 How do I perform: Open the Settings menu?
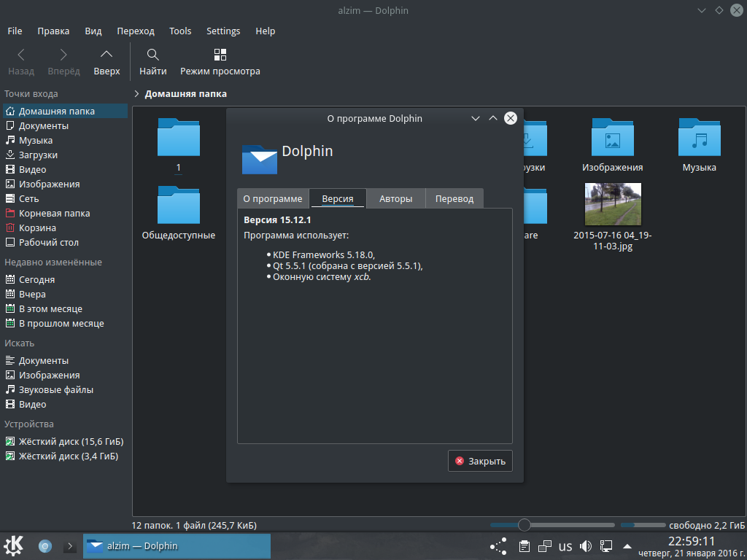pyautogui.click(x=223, y=31)
